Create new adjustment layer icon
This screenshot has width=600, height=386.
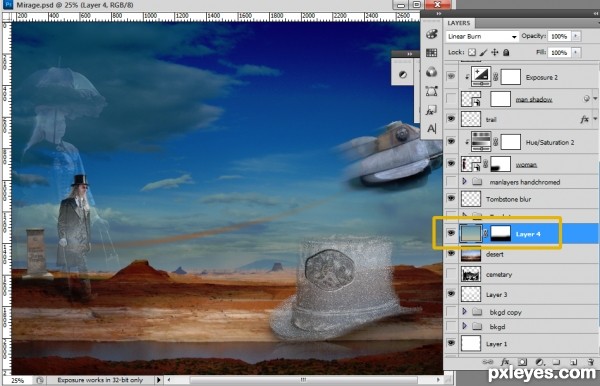[x=539, y=362]
